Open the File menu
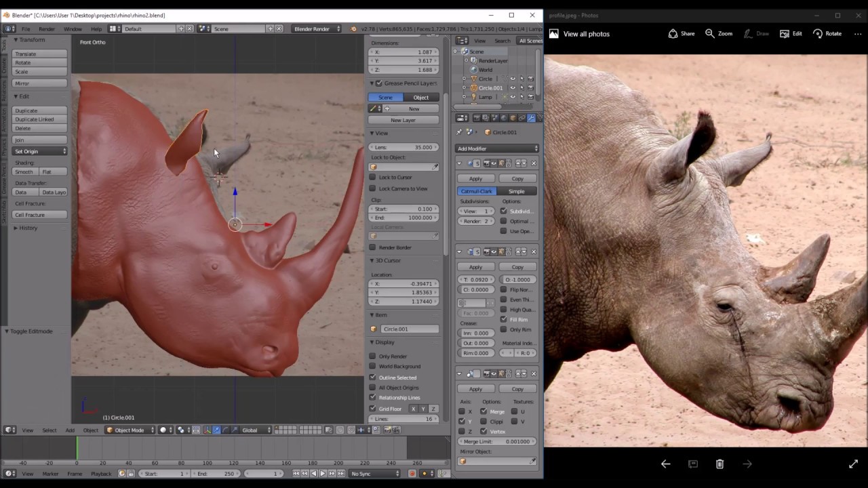Screen dimensions: 868x488 click(26, 29)
